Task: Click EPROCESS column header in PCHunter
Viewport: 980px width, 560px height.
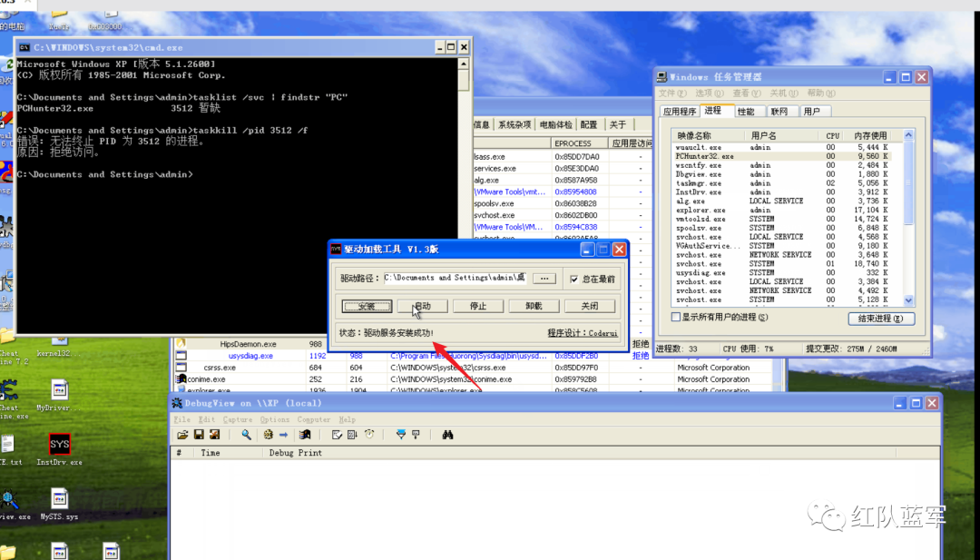Action: click(579, 143)
